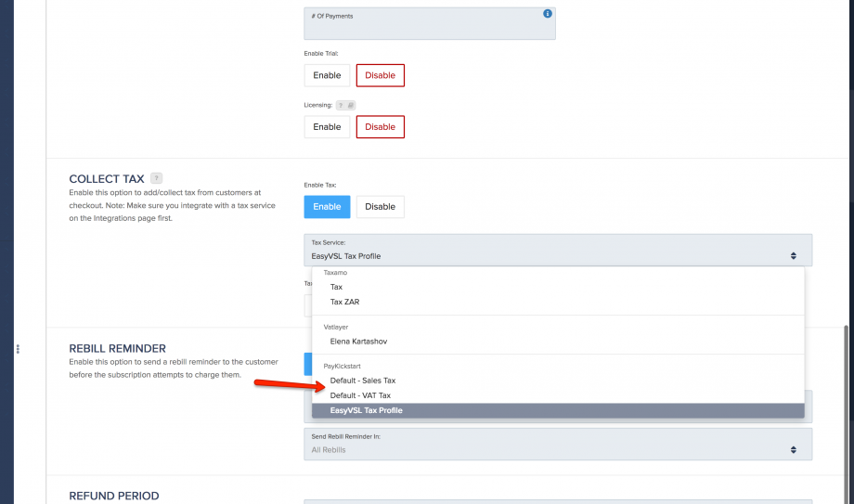Select the highlighted EasyVSL Tax Profile option

pos(366,410)
